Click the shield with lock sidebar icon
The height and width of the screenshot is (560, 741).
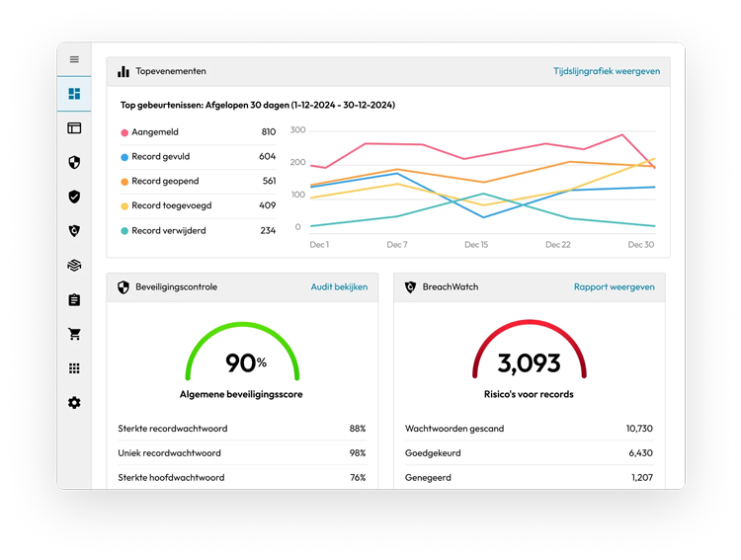74,162
